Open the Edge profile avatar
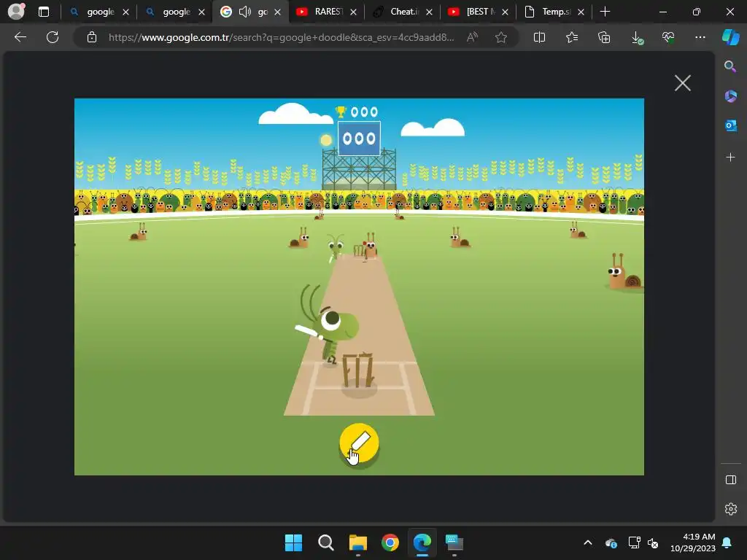The width and height of the screenshot is (747, 560). [x=16, y=12]
